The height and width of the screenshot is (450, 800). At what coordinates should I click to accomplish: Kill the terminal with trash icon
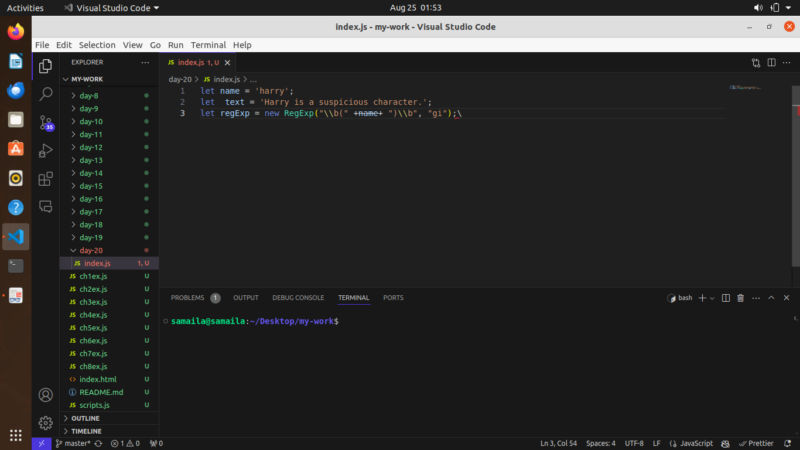(740, 298)
